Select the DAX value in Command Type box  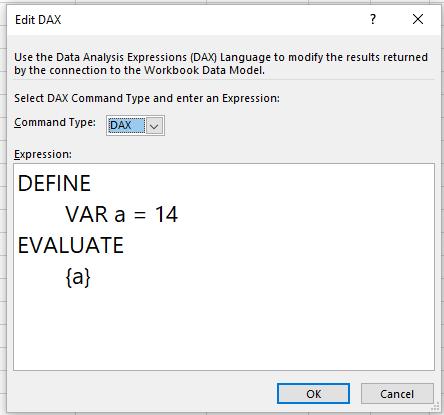click(126, 126)
